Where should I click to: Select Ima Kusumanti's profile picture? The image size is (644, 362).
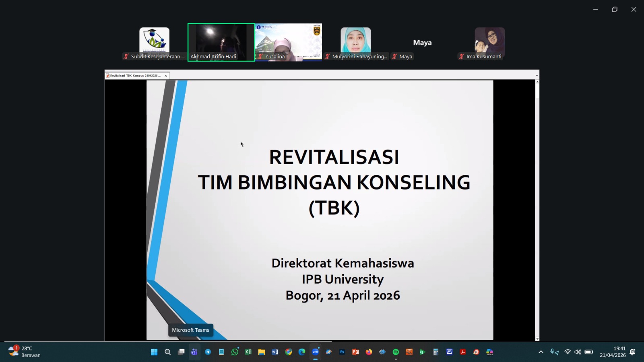489,40
